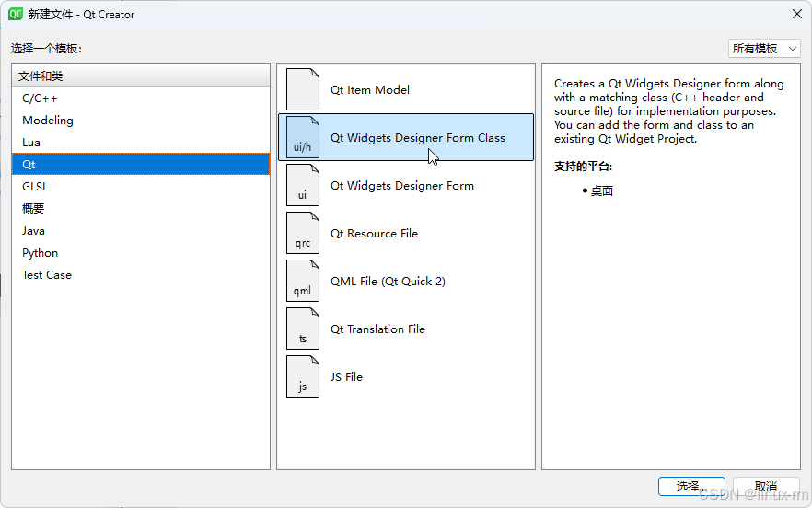The image size is (812, 508).
Task: Click the qml file icon
Action: click(302, 281)
